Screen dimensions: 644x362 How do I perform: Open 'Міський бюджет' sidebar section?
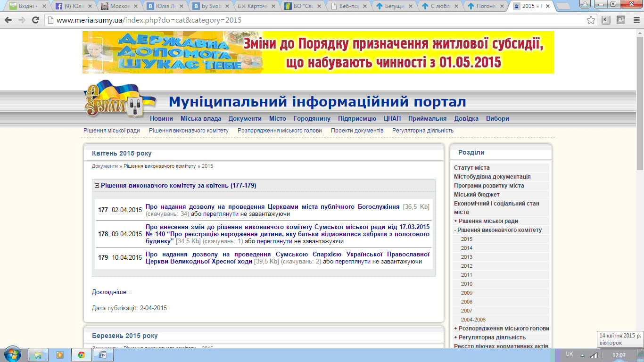click(x=477, y=195)
